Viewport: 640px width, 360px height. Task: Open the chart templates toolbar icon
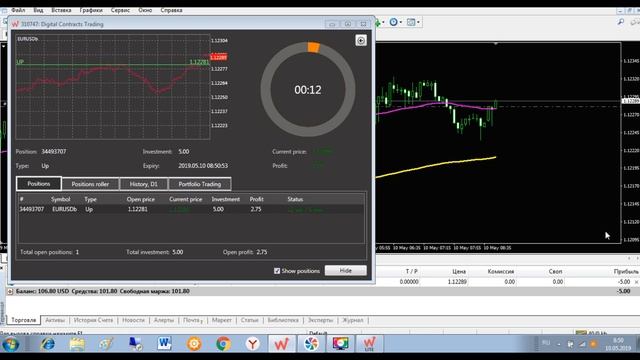411,22
